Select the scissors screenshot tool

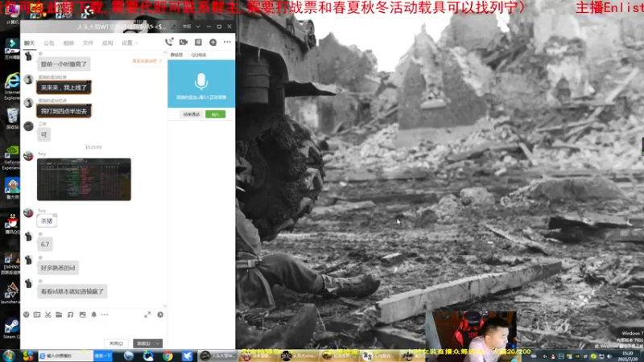[x=48, y=315]
